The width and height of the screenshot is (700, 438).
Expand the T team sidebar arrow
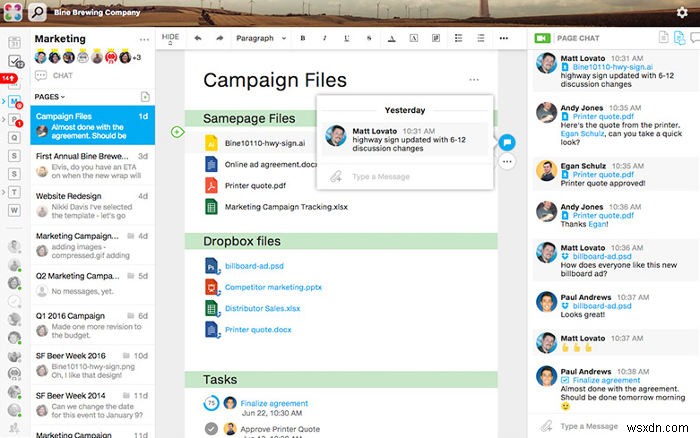[x=4, y=192]
